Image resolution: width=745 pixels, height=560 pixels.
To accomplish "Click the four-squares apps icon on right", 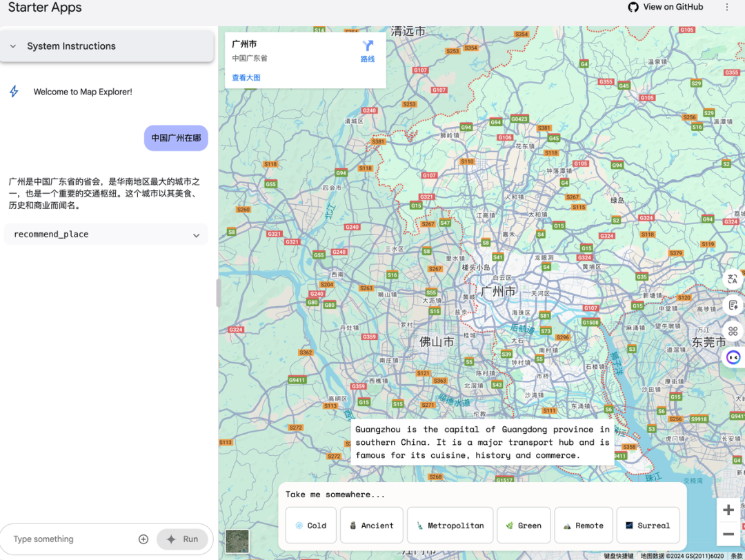I will pos(733,331).
